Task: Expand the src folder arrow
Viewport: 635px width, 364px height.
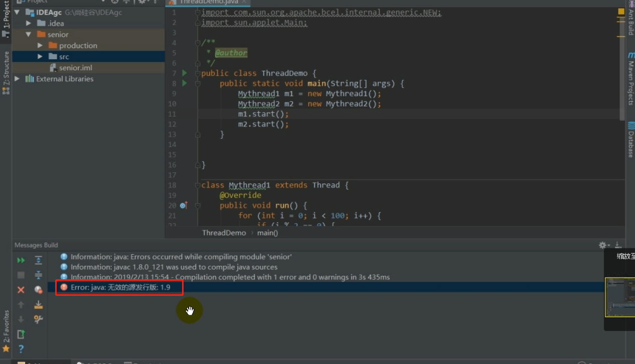Action: tap(40, 57)
